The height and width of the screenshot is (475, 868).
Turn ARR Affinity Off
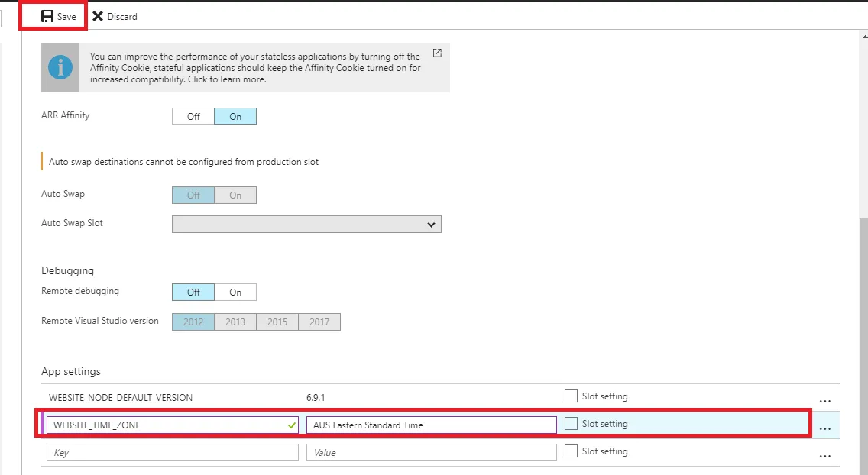193,117
